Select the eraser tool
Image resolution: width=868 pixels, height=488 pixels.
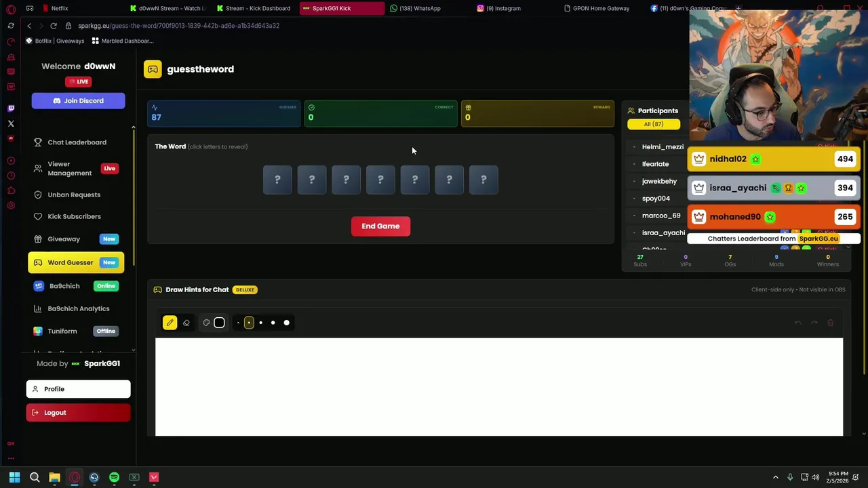186,323
